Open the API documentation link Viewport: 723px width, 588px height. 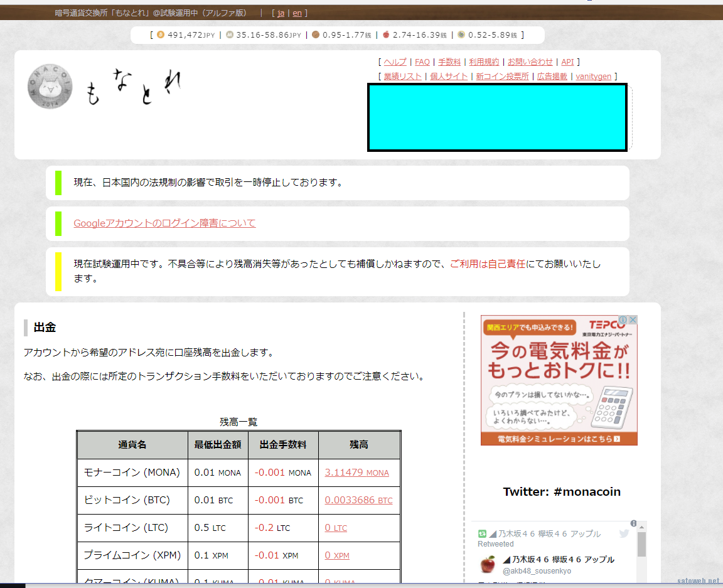tap(567, 62)
